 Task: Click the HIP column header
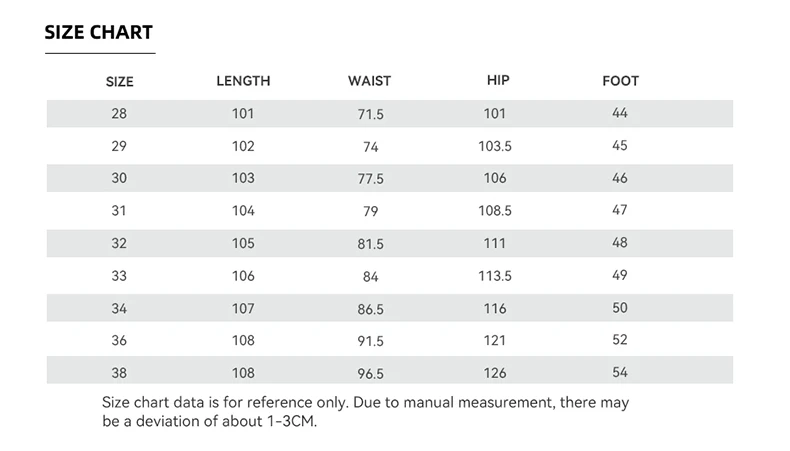point(497,80)
